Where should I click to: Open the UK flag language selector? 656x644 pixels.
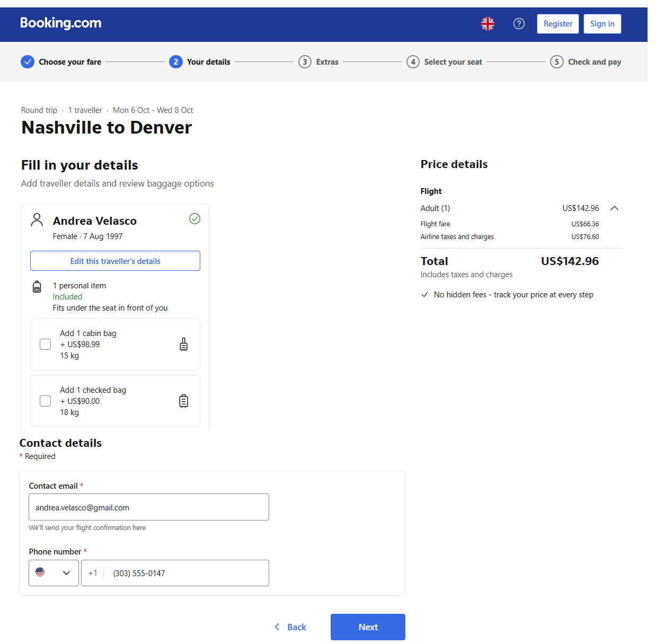487,24
